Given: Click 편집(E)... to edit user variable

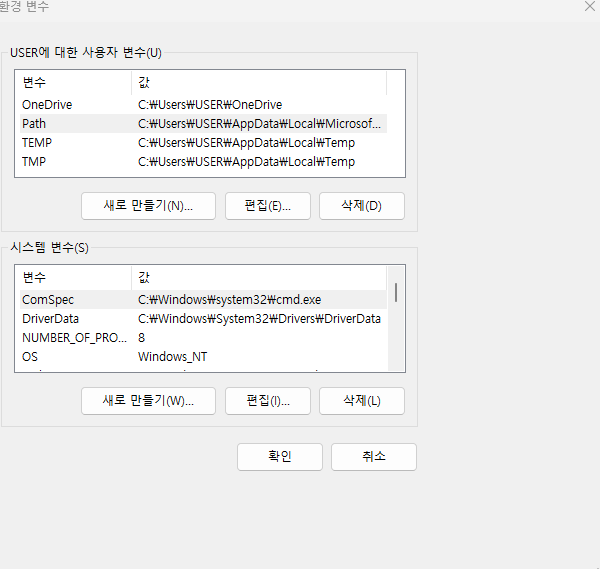Looking at the screenshot, I should [x=267, y=206].
